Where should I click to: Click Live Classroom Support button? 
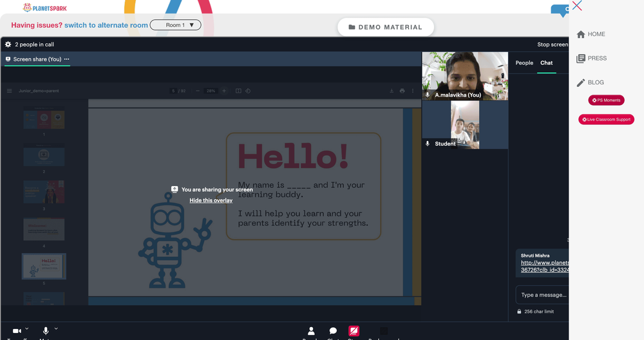606,120
